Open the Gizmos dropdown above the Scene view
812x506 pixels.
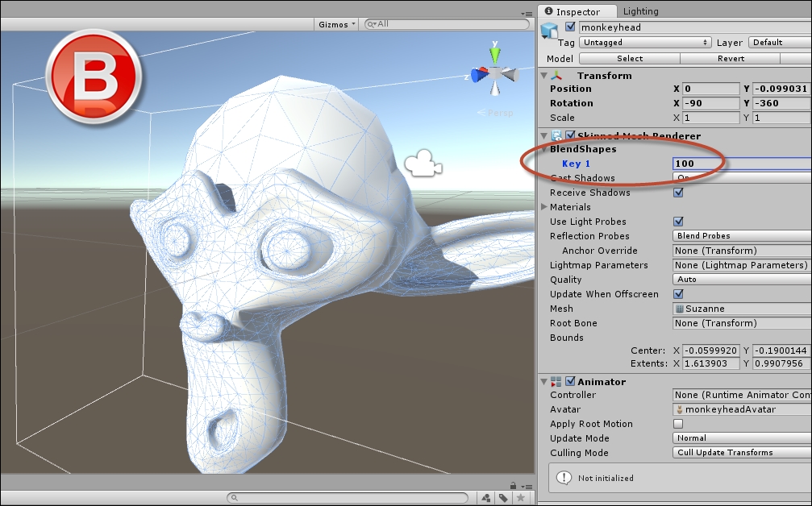click(334, 24)
